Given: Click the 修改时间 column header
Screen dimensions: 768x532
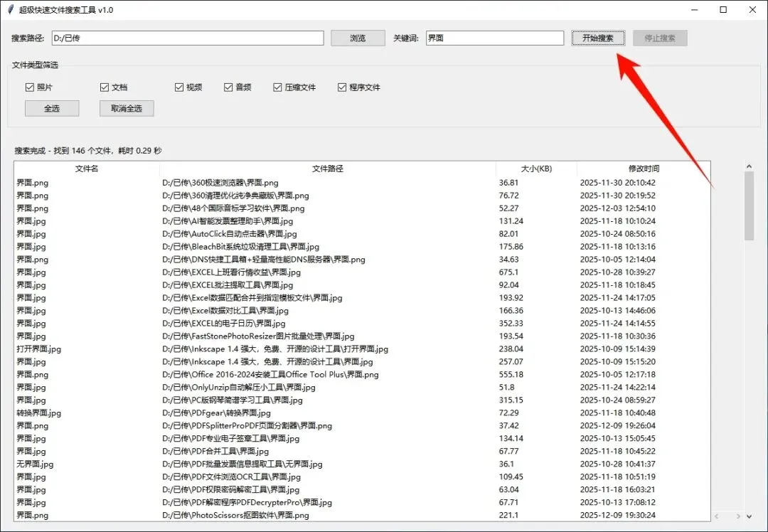Looking at the screenshot, I should [x=644, y=169].
